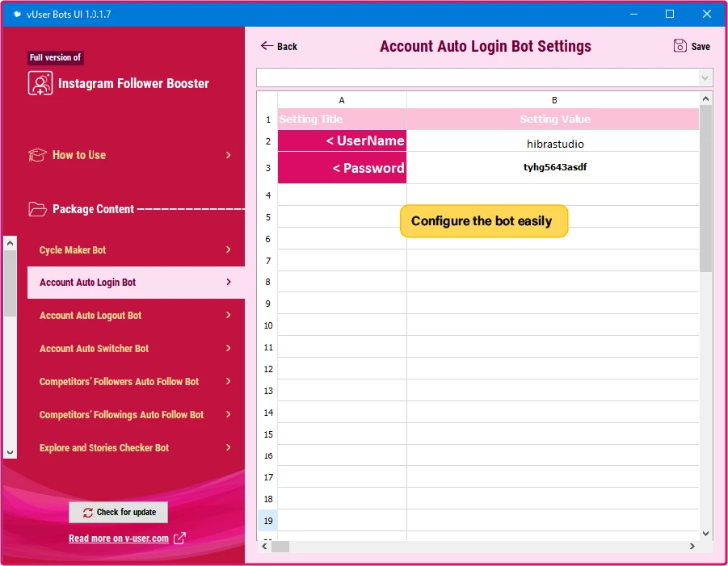Click the grid horizontal scrollbar left arrow

point(263,546)
